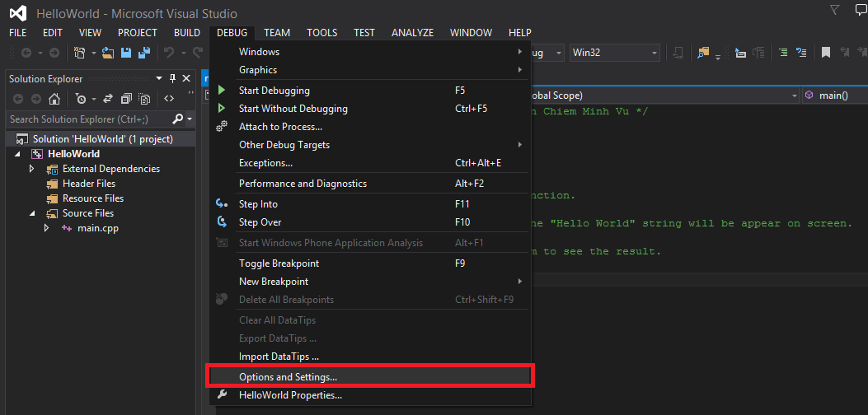Screen dimensions: 868x415
Task: Click magnifier icon in Solution Explorer search
Action: click(178, 119)
